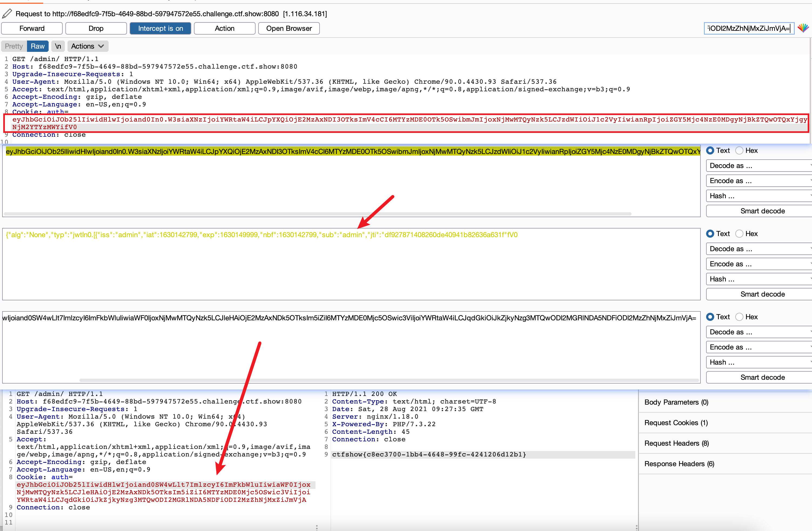The height and width of the screenshot is (531, 812).
Task: Open third box's 'Hash ...' dropdown
Action: [x=759, y=362]
